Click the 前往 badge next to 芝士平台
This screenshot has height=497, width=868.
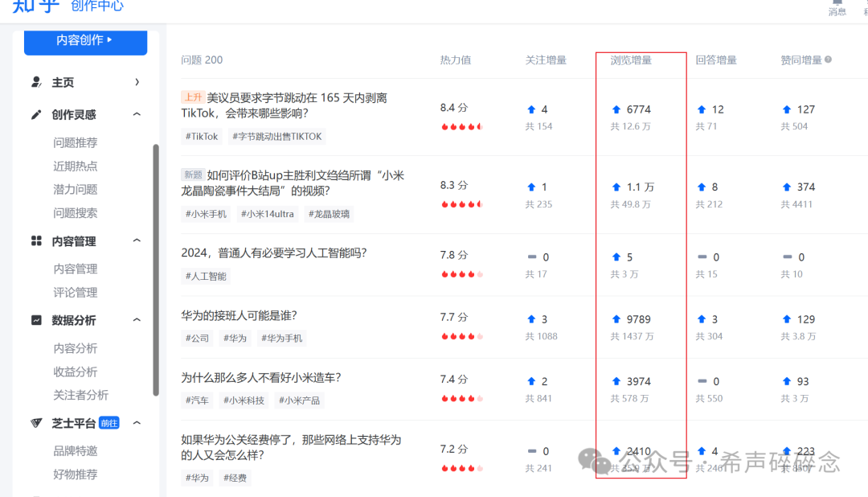click(108, 422)
